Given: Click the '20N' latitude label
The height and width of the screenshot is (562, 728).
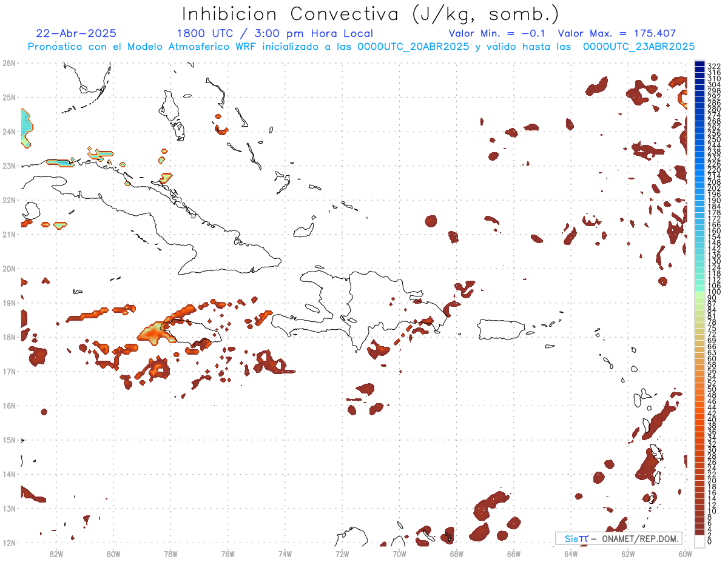Looking at the screenshot, I should coord(9,269).
